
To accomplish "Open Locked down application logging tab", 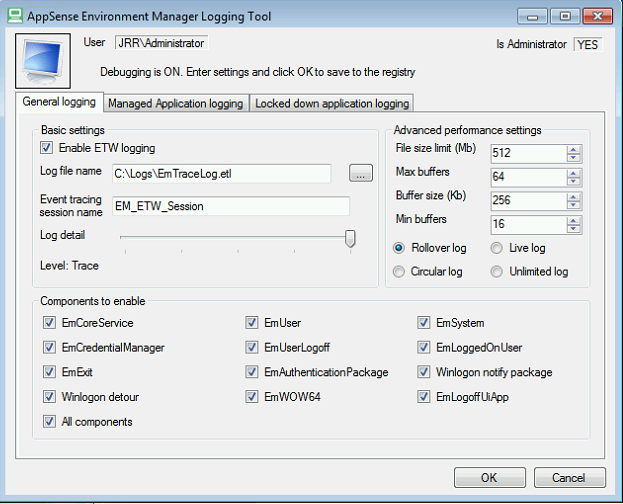I will 332,103.
